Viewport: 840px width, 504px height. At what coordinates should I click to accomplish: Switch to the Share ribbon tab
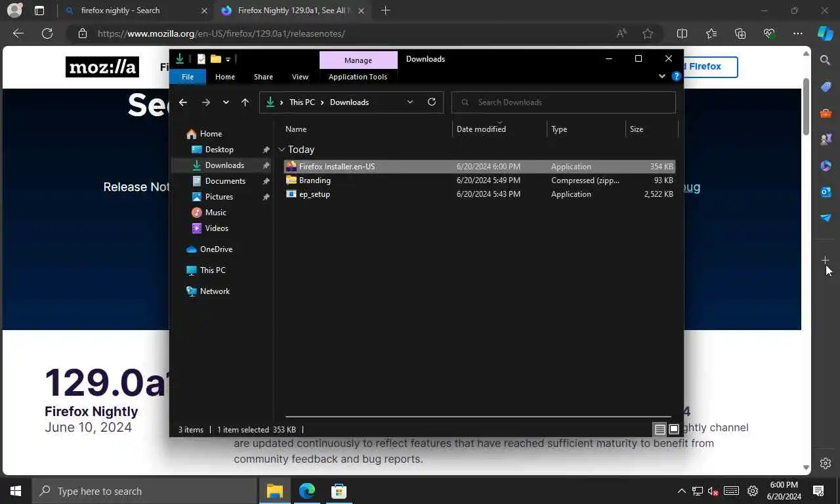click(263, 77)
